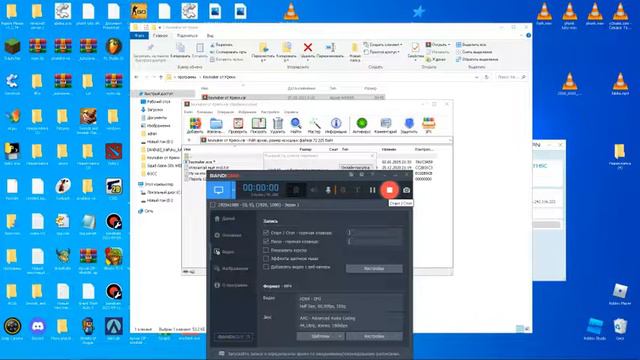Open the FL Studio desktop shortcut
The image size is (640, 360).
[113, 49]
